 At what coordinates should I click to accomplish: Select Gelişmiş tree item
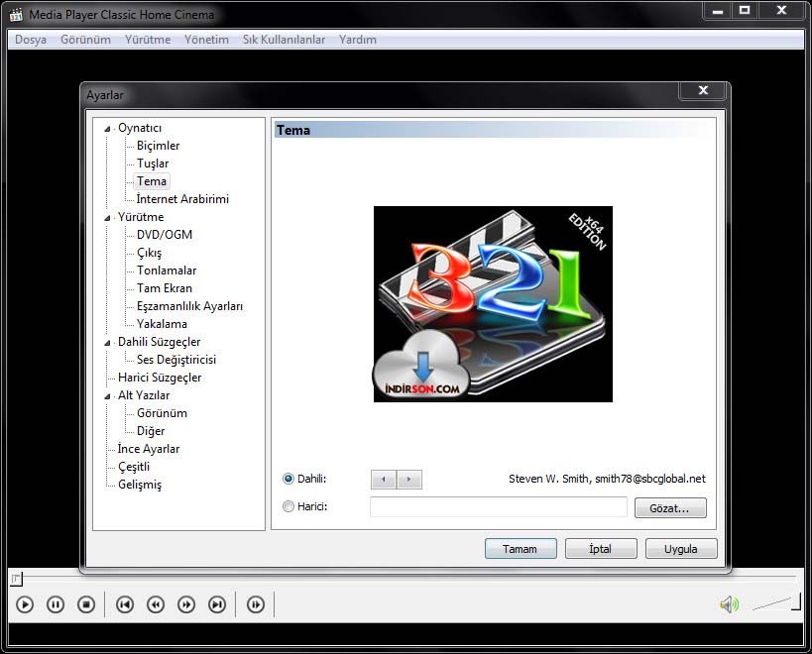[140, 485]
